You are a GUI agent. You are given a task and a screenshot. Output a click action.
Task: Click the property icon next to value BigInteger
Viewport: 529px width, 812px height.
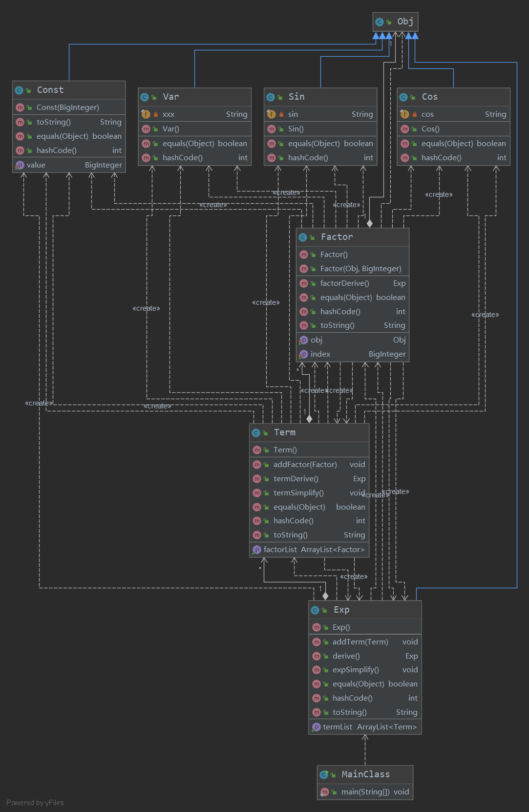point(20,165)
